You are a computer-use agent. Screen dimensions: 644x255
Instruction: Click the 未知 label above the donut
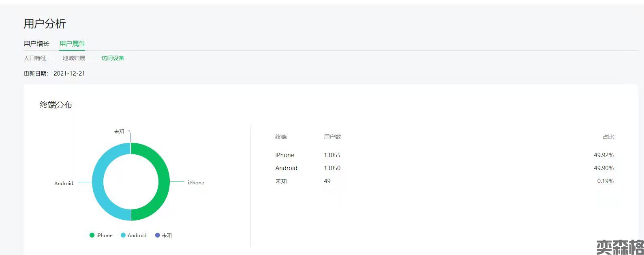click(119, 132)
